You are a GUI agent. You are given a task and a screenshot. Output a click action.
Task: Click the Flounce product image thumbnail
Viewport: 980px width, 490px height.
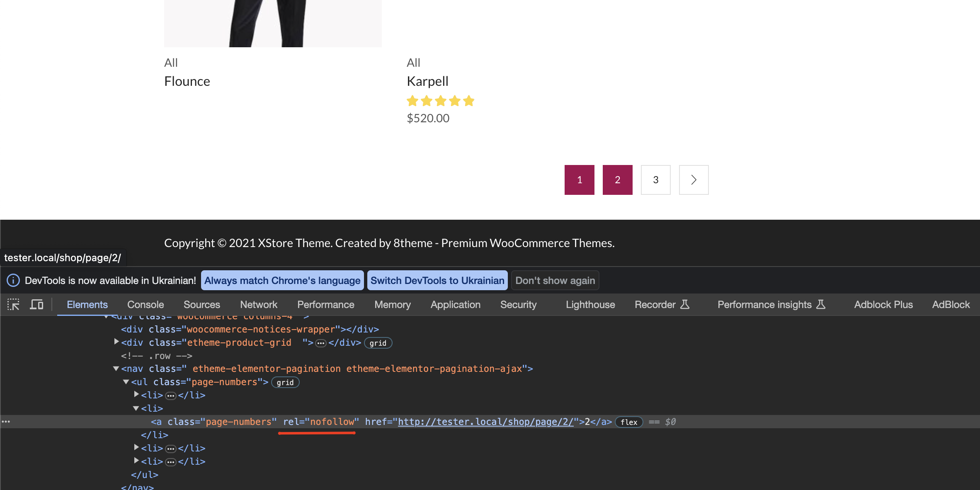click(x=273, y=23)
